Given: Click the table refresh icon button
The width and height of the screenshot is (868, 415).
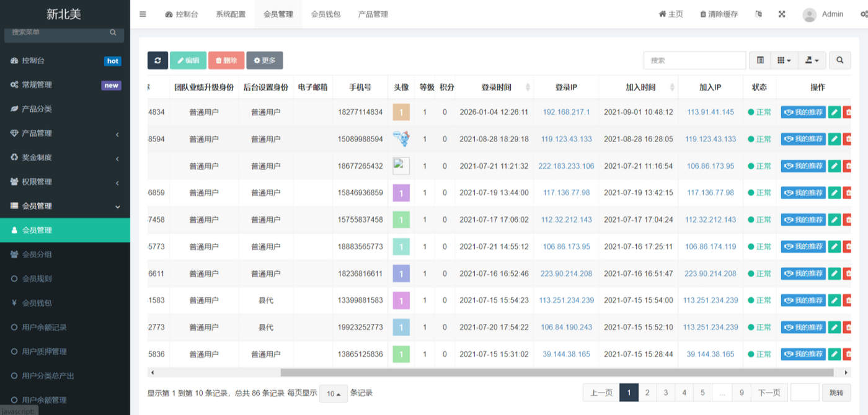Looking at the screenshot, I should point(157,60).
